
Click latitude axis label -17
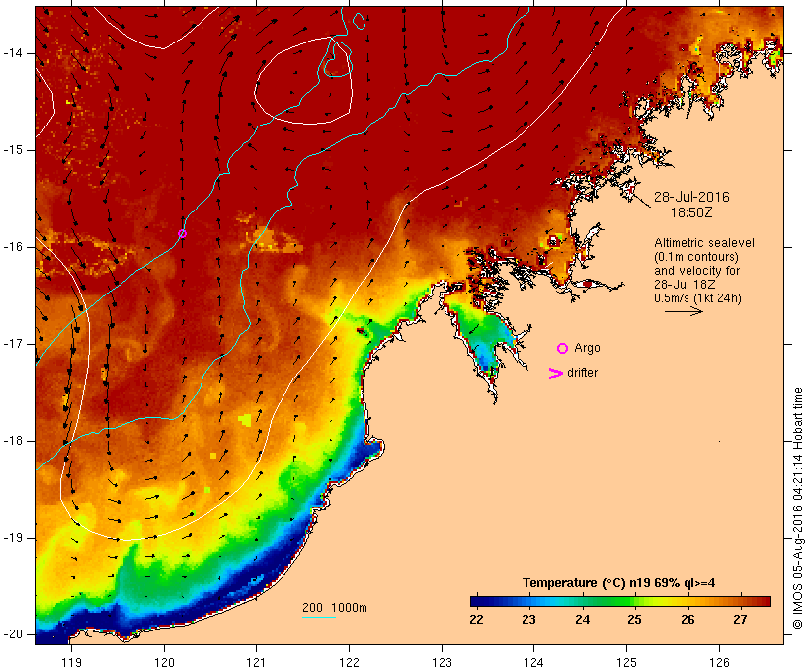(13, 344)
